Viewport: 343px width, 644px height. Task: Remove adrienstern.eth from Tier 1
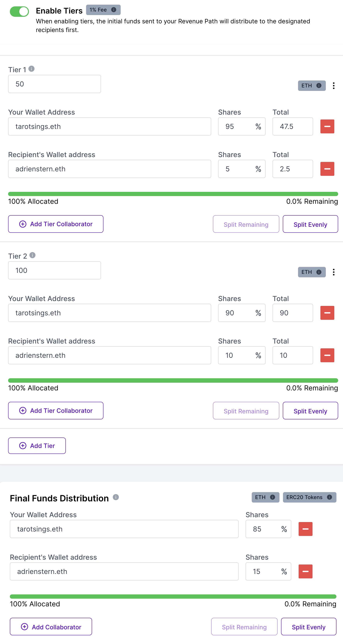[327, 169]
